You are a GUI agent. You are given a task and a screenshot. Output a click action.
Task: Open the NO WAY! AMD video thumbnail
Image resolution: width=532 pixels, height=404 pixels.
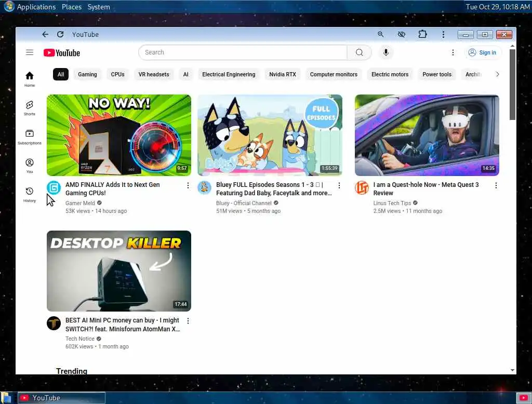point(119,135)
